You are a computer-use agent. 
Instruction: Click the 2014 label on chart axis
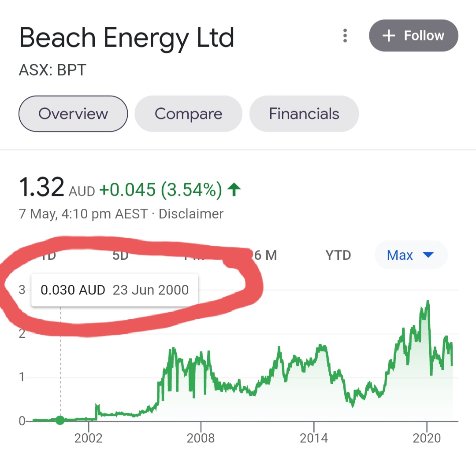click(x=314, y=438)
